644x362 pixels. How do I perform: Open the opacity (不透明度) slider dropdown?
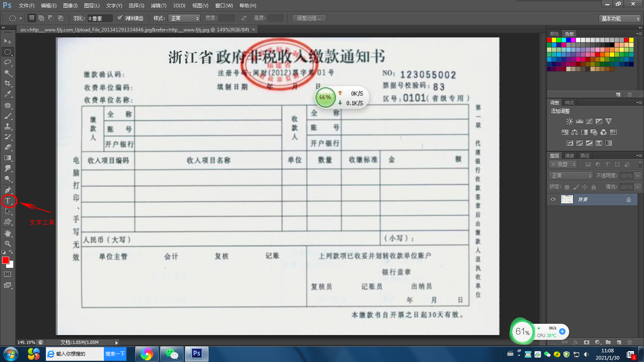pyautogui.click(x=638, y=176)
